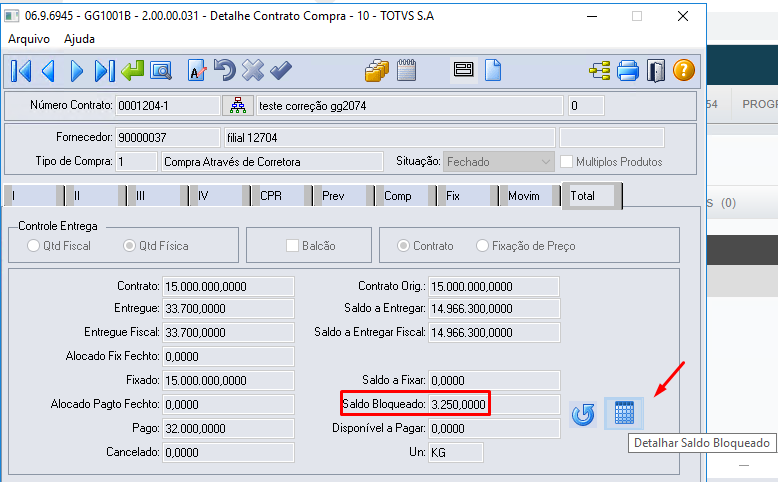
Task: Switch to the Movim tab
Action: 529,196
